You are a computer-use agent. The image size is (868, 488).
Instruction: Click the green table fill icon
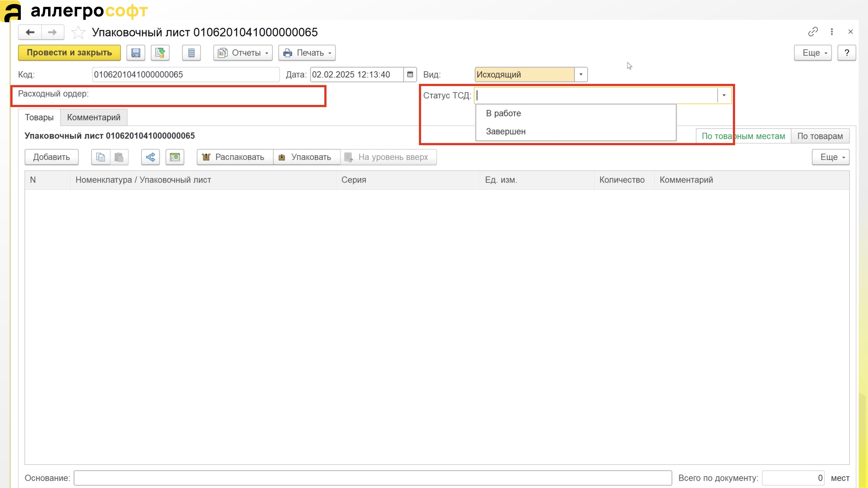click(175, 157)
